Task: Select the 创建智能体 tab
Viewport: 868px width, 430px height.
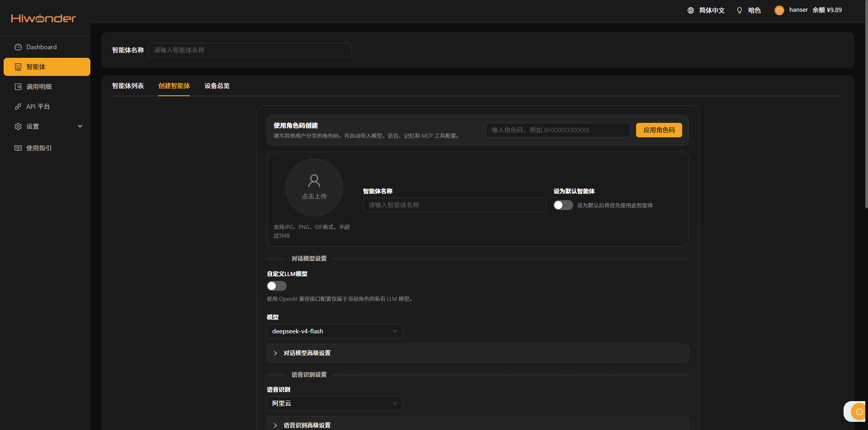Action: click(174, 86)
